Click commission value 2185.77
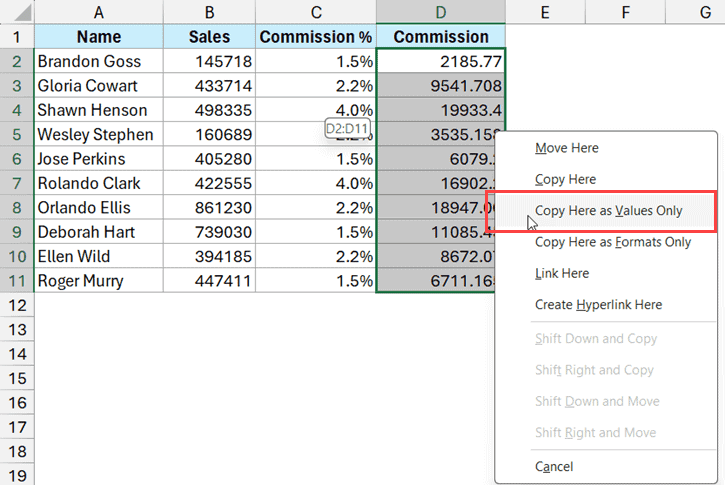This screenshot has height=485, width=725. click(x=441, y=61)
